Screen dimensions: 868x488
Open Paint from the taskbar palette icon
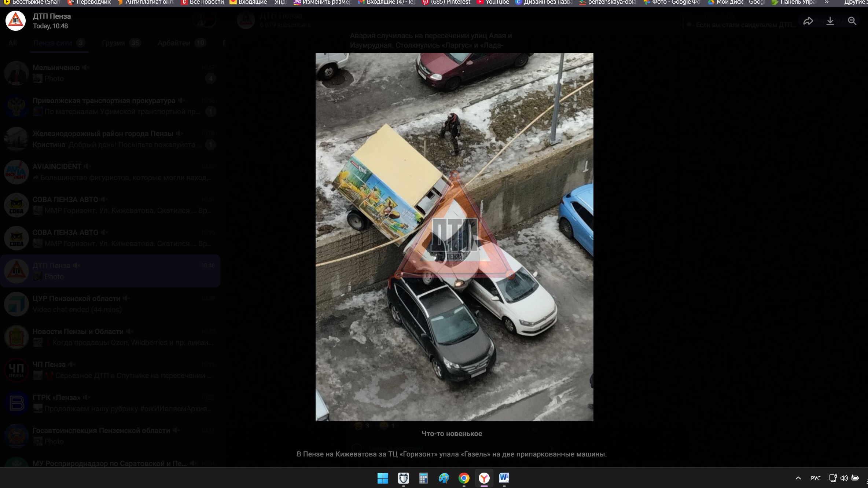tap(444, 478)
